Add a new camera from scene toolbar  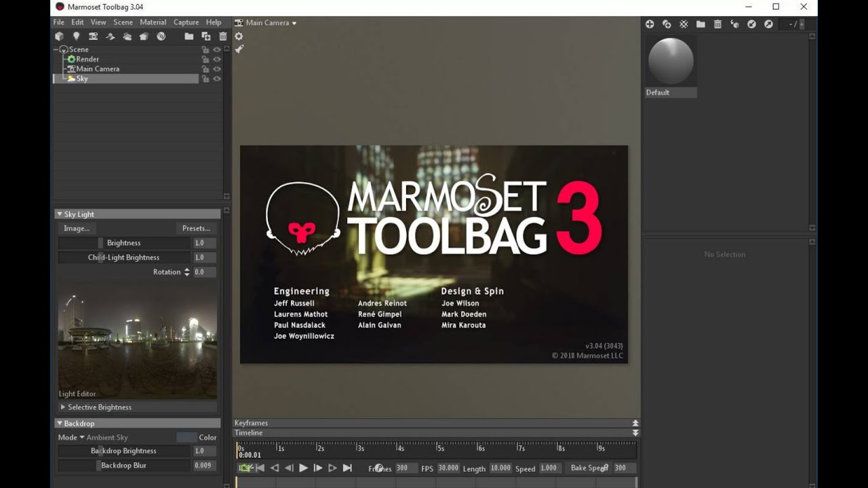[93, 37]
